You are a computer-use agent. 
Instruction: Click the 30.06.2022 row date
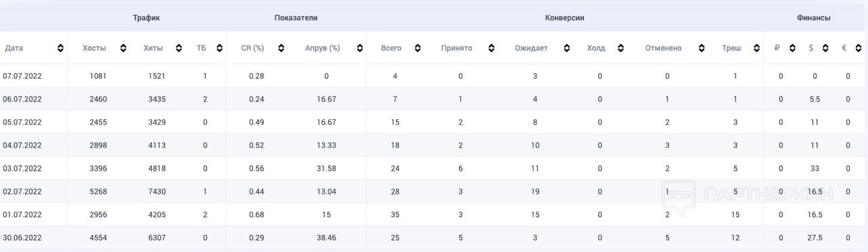(22, 238)
